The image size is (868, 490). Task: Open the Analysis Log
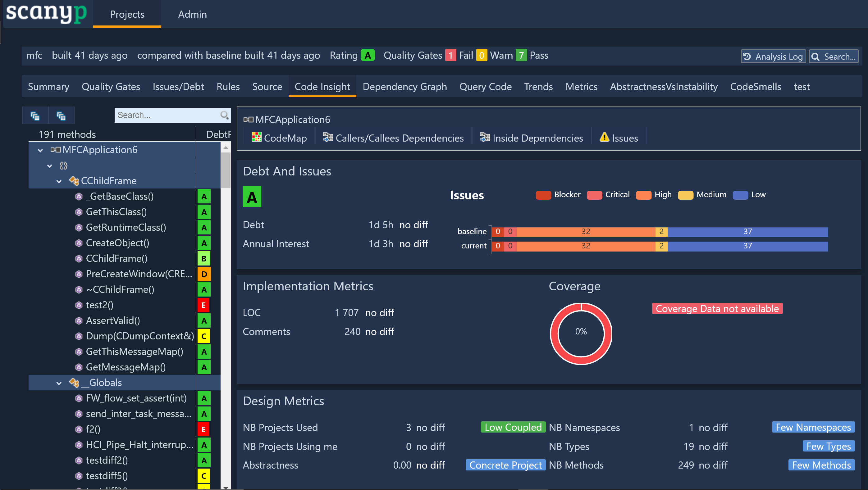[773, 56]
